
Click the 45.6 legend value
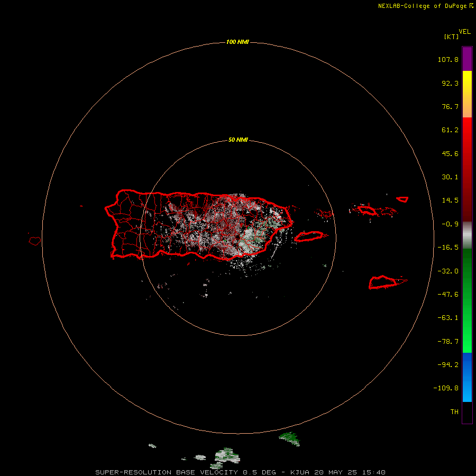coord(450,153)
